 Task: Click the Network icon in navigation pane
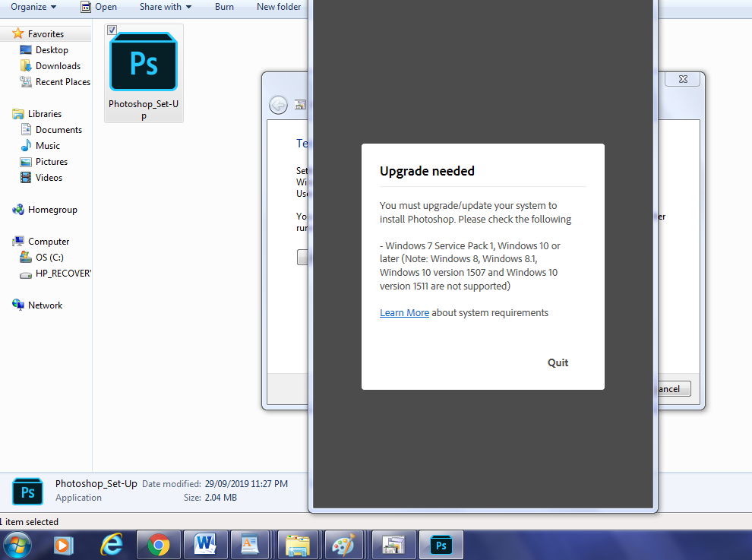point(18,305)
